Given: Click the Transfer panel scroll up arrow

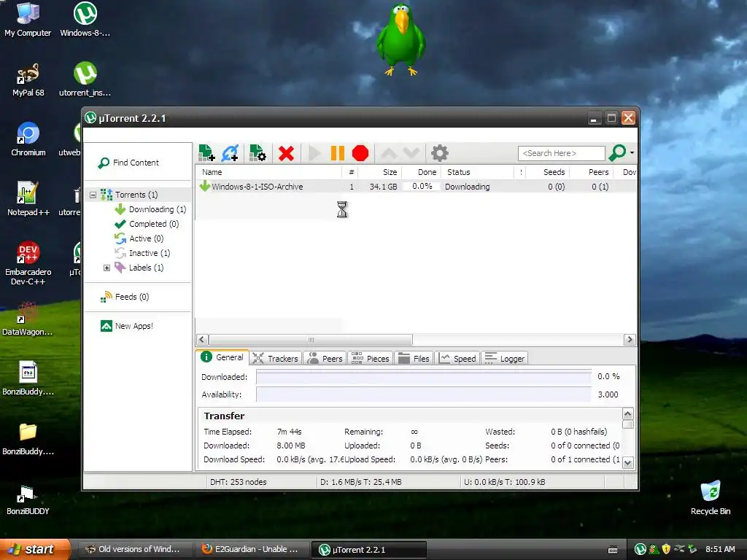Looking at the screenshot, I should (x=628, y=414).
